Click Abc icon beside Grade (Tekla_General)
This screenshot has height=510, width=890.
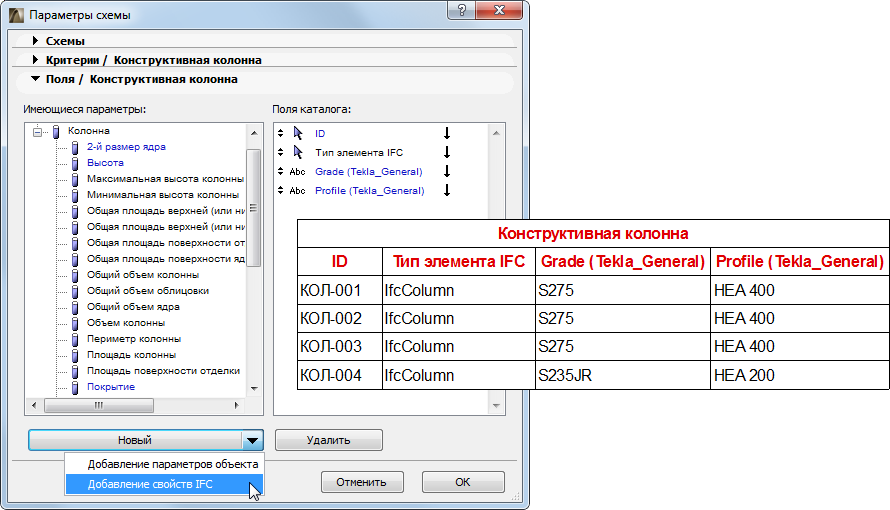[297, 171]
